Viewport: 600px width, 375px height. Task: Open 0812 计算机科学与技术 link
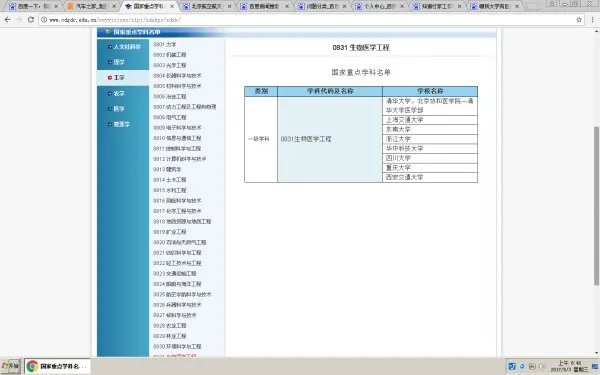click(179, 159)
